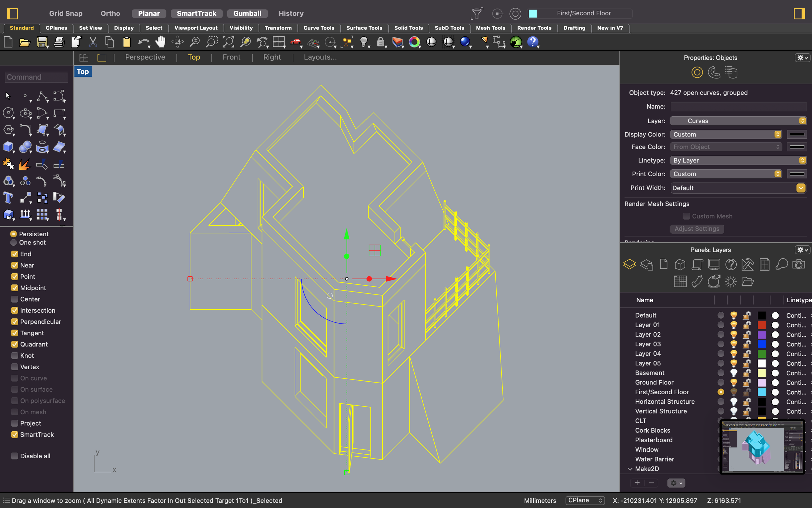Toggle the End object snap checkbox
The image size is (812, 508).
pyautogui.click(x=14, y=254)
